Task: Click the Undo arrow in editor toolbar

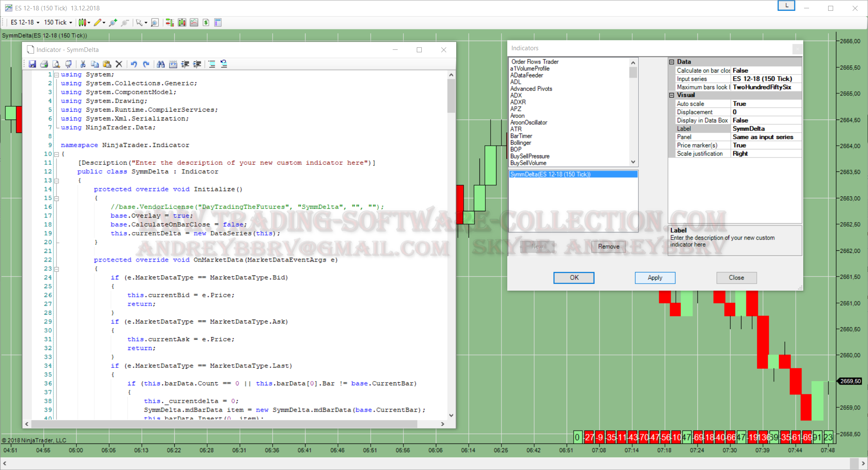Action: tap(134, 64)
